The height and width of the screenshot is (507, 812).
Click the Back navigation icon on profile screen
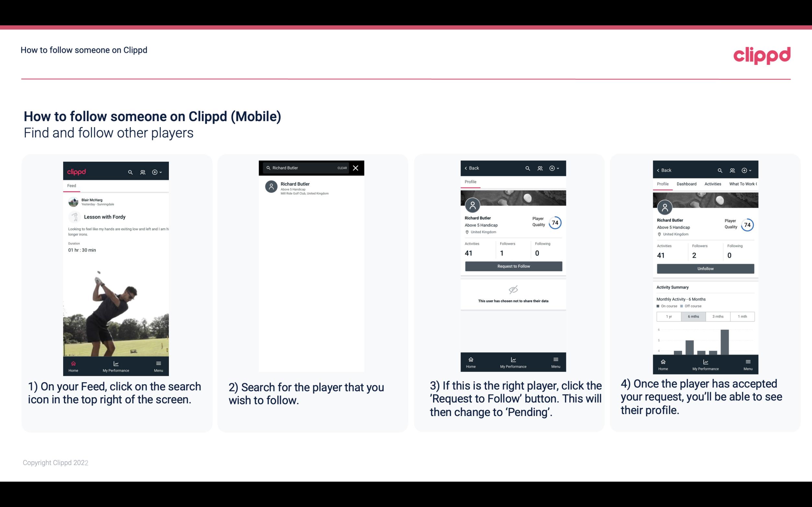click(465, 167)
